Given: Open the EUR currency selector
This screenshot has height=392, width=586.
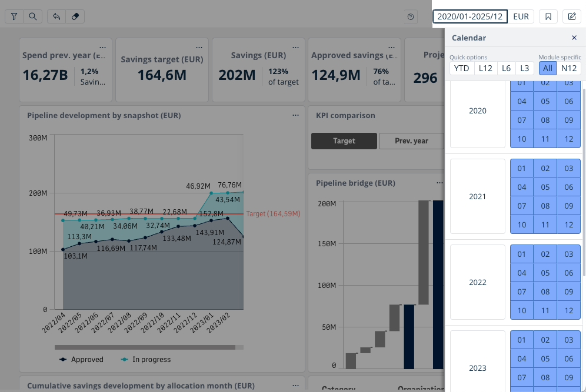Looking at the screenshot, I should tap(521, 16).
